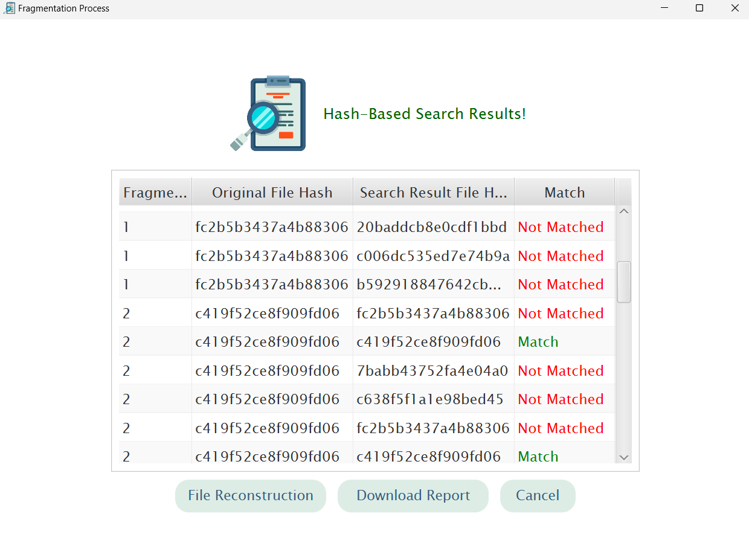
Task: Select the row showing Match for fragment 2
Action: click(362, 341)
